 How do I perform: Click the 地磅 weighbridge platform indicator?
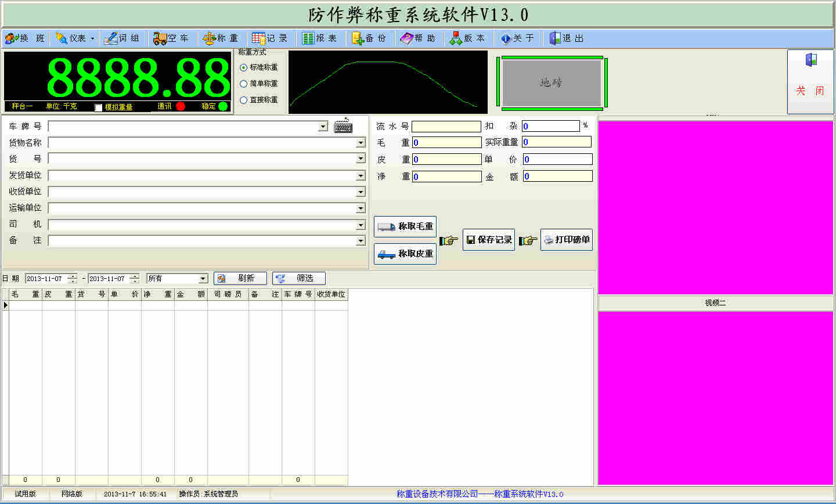click(x=552, y=82)
